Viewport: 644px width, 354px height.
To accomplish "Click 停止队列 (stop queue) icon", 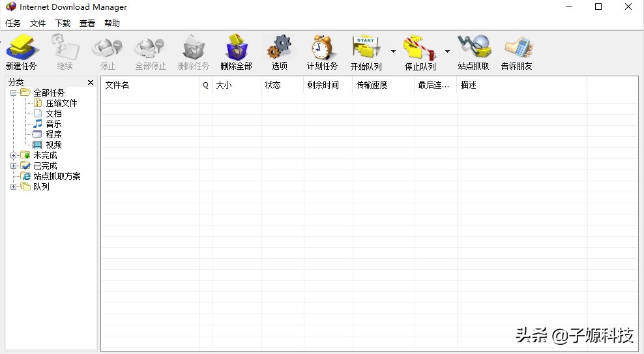I will (x=420, y=47).
